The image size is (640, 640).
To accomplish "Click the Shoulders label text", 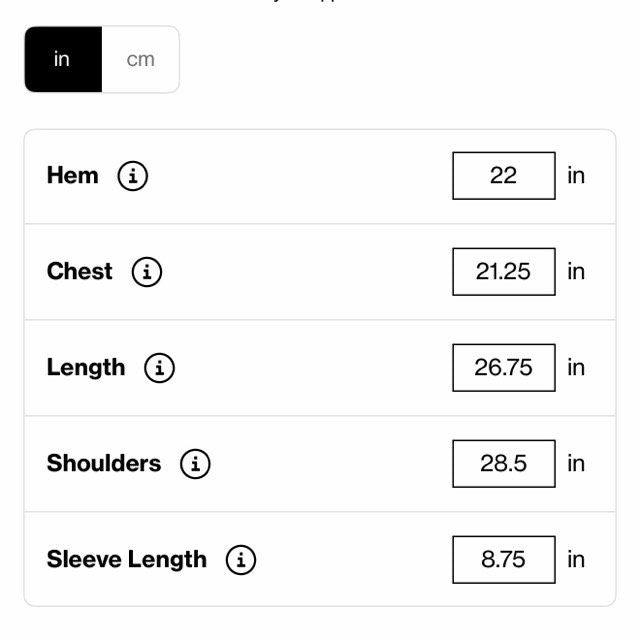I will (104, 464).
